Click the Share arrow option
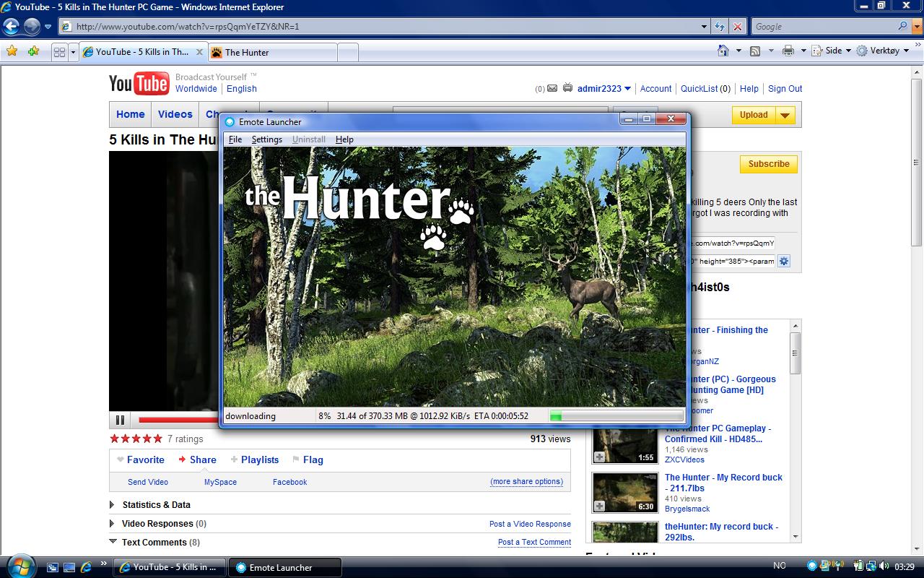 [x=197, y=460]
